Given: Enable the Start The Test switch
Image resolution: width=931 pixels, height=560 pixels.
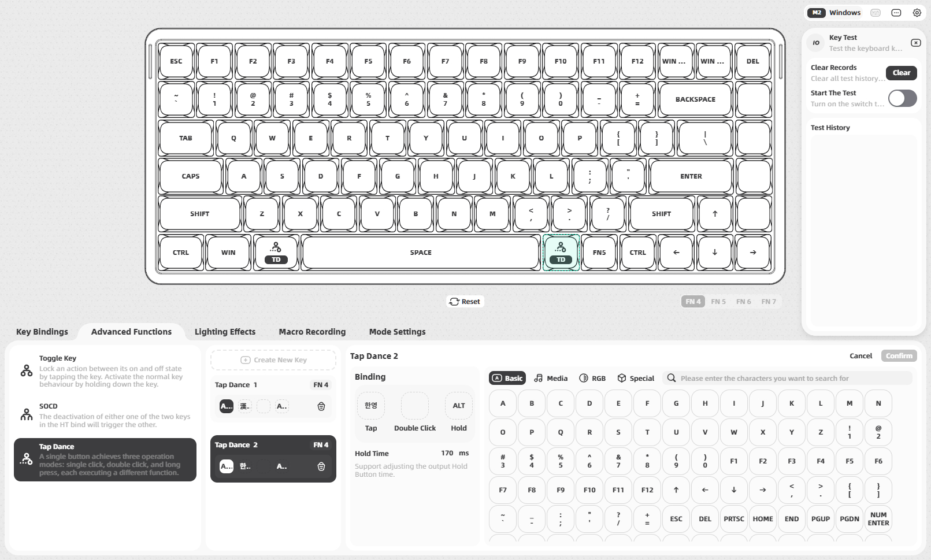Looking at the screenshot, I should coord(903,98).
